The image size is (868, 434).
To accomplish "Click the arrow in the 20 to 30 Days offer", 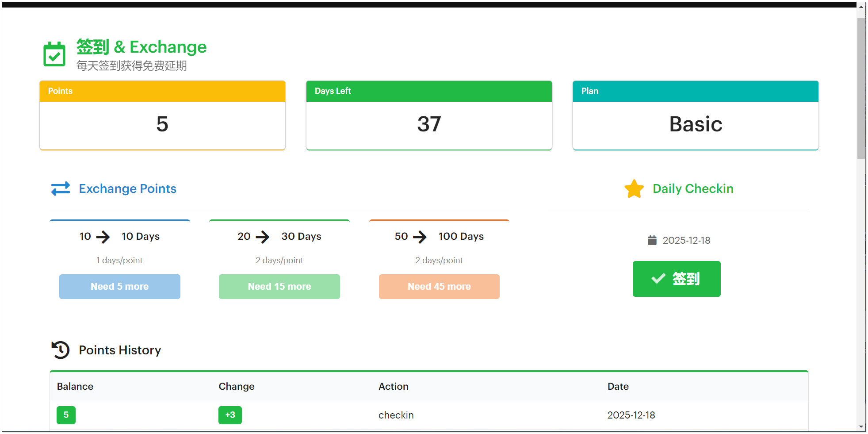I will [263, 237].
